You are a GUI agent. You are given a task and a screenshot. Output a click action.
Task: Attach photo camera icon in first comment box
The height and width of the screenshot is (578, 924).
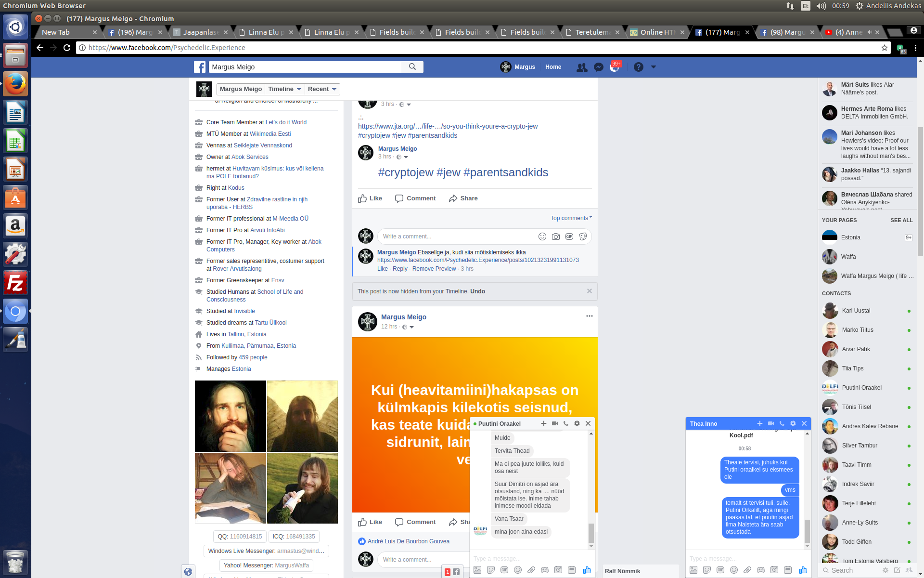(x=556, y=236)
